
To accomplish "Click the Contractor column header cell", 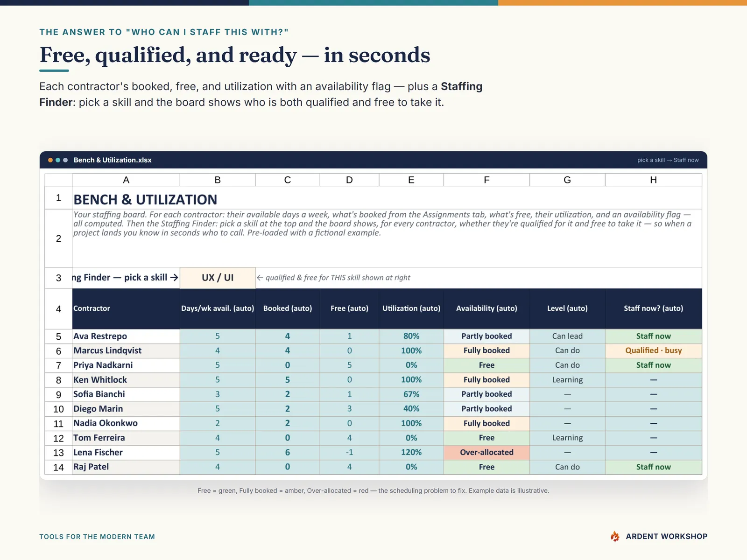I will click(126, 308).
